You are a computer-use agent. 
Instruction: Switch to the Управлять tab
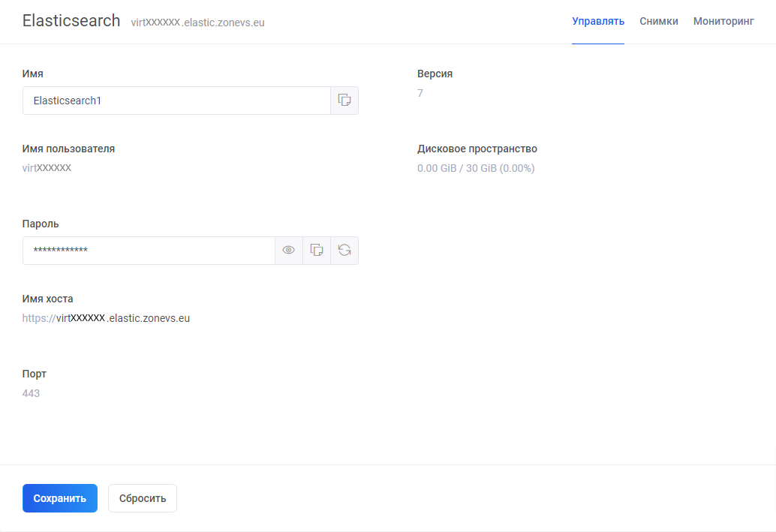(597, 21)
